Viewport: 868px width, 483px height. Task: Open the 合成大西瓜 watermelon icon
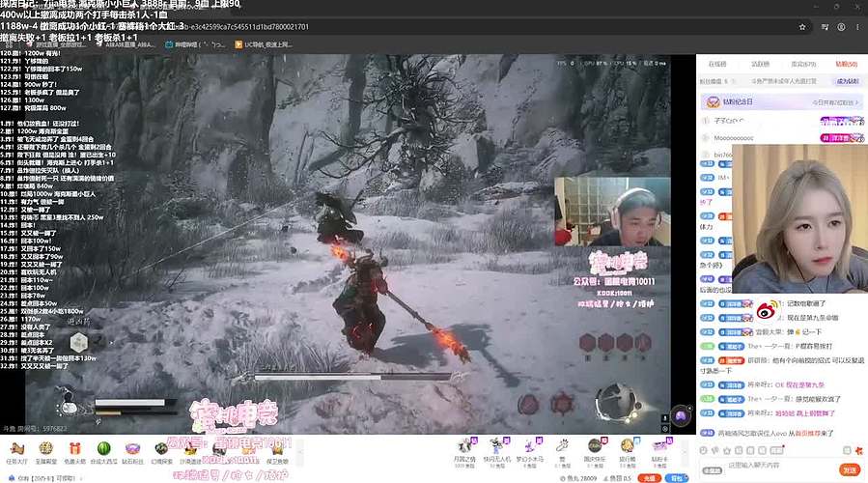tap(103, 452)
